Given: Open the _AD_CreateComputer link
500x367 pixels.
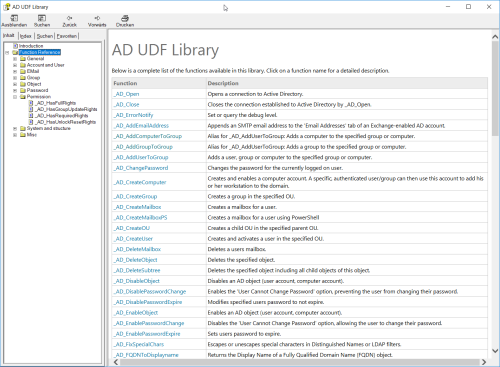Looking at the screenshot, I should (x=140, y=182).
